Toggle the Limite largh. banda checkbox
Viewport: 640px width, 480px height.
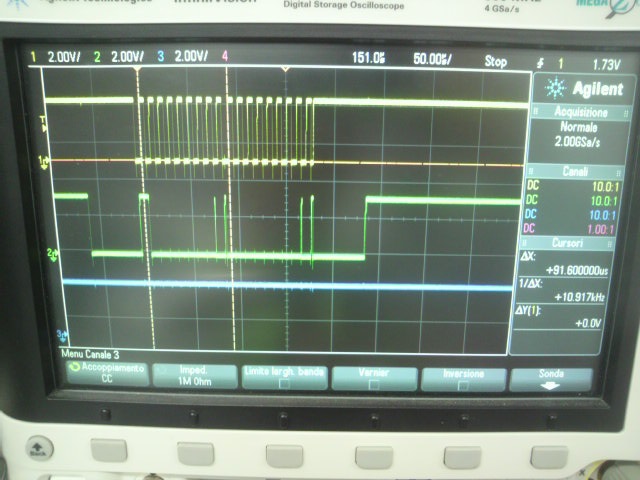[284, 384]
